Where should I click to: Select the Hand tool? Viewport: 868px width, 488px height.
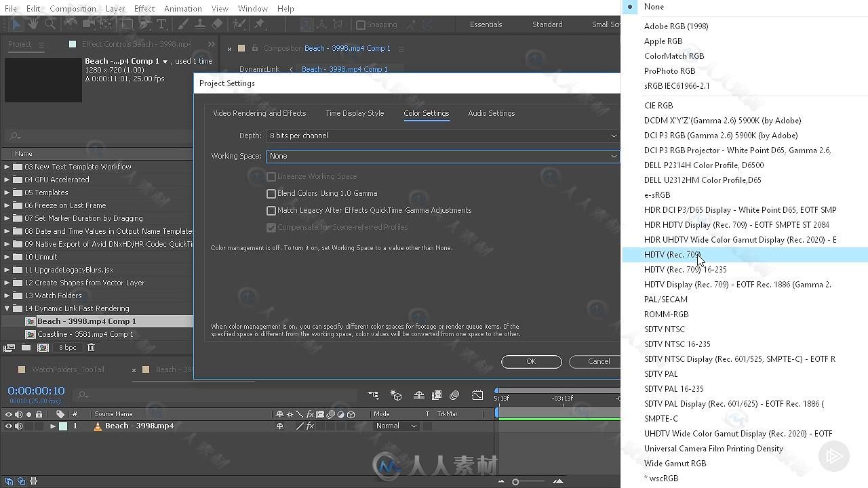coord(33,24)
